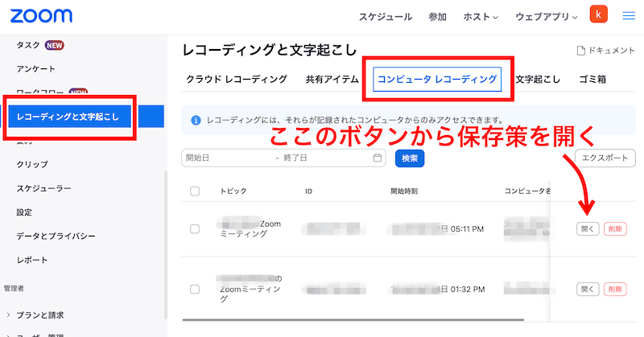Screen dimensions: 644x337
Task: Switch to クラウド レコーディング tab
Action: tap(236, 79)
